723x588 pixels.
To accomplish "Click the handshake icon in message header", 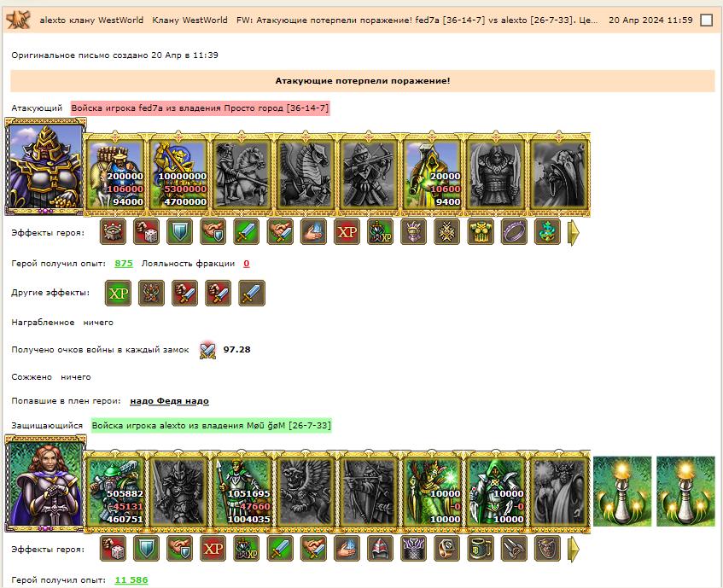I will [x=19, y=20].
